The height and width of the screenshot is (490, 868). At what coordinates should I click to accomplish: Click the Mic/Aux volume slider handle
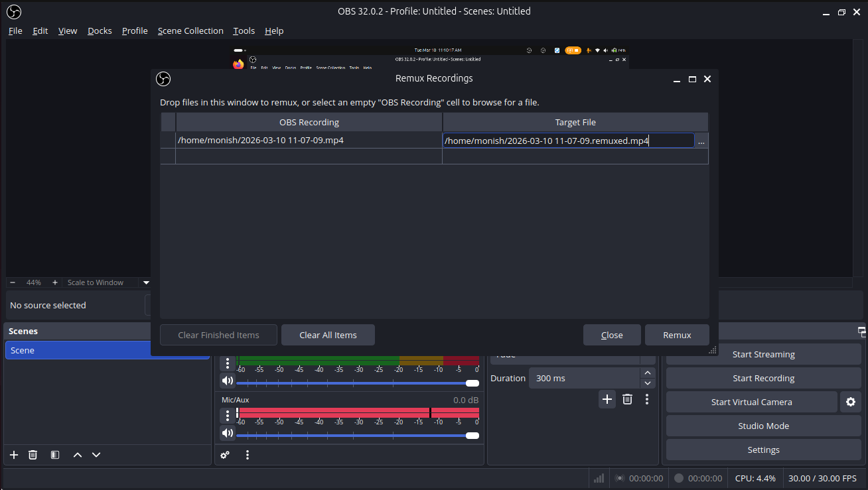(x=472, y=436)
